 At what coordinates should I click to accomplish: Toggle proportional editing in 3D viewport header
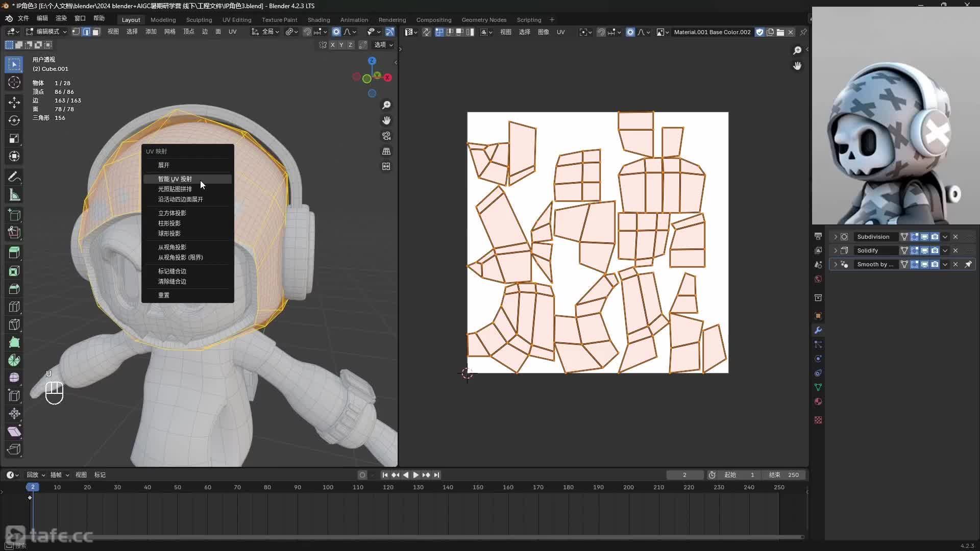coord(336,32)
